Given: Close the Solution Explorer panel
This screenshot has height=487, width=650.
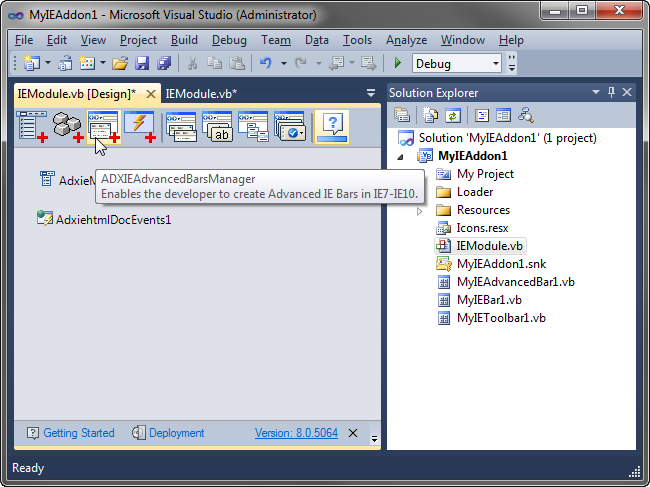Looking at the screenshot, I should pos(627,92).
